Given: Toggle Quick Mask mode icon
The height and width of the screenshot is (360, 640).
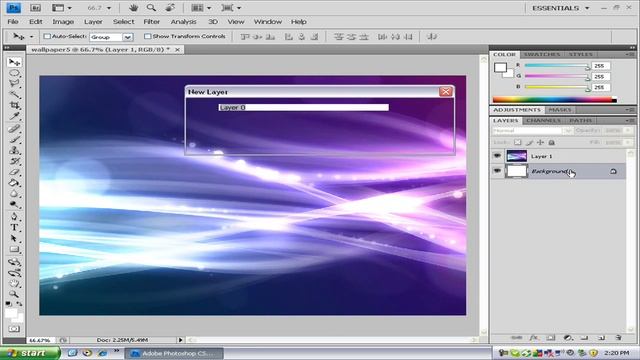Looking at the screenshot, I should [14, 329].
